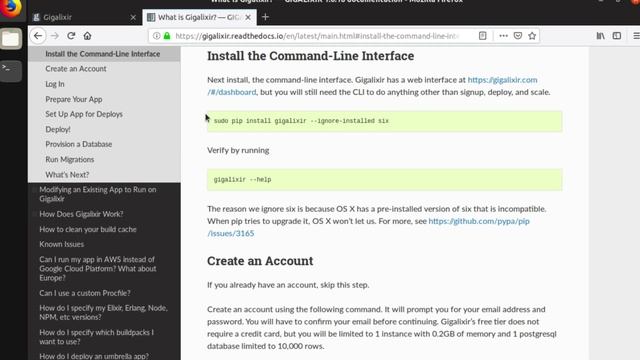Toggle reader view in address bar
Image resolution: width=640 pixels, height=360 pixels.
[x=482, y=36]
